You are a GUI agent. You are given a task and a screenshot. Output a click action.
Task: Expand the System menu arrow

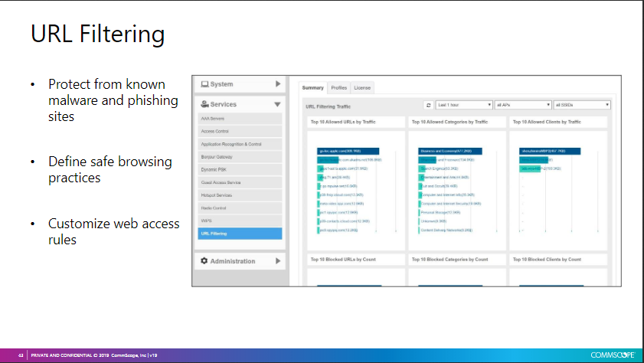point(277,84)
